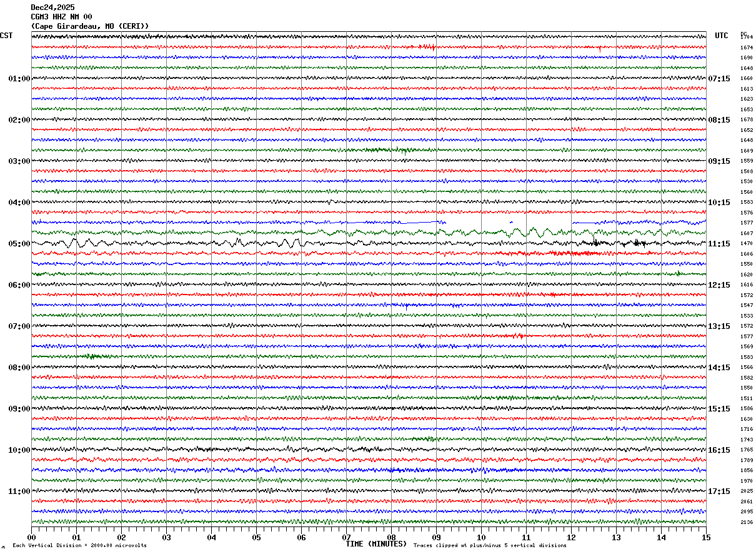Click the 04:00 CST row label
The height and width of the screenshot is (554, 756).
(19, 203)
